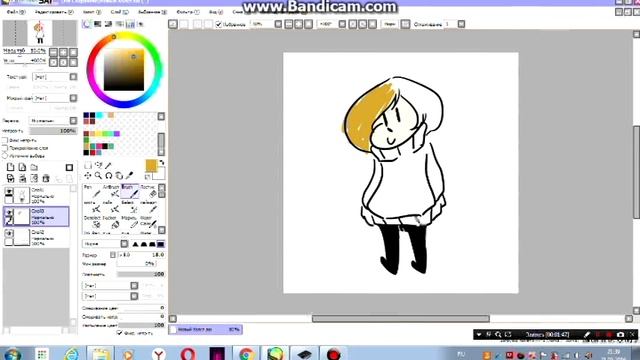Toggle the brush size multiplier button
640x360 pixels.
tap(113, 255)
